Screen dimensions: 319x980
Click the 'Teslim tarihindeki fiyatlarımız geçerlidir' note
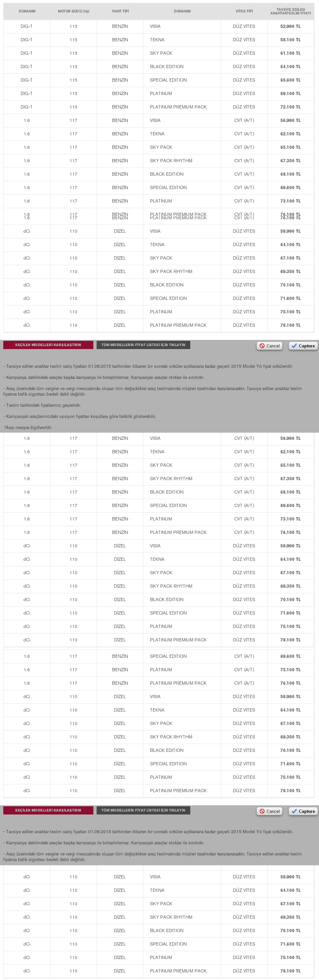click(42, 405)
